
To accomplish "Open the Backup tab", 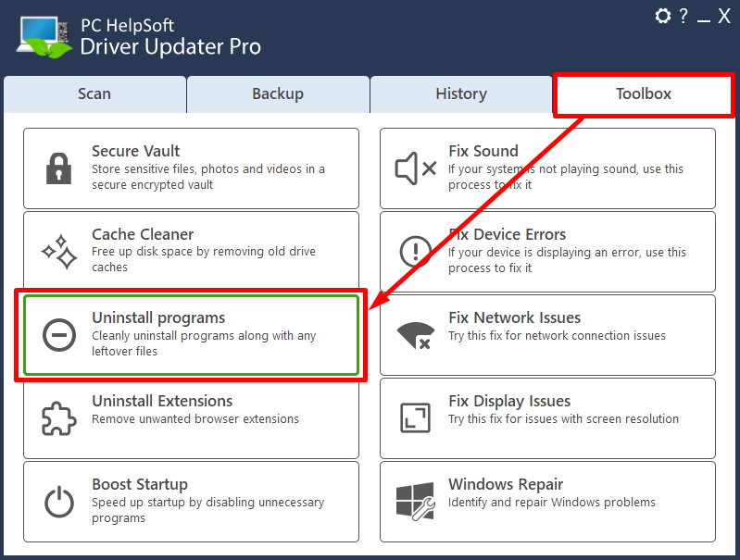I will 278,94.
